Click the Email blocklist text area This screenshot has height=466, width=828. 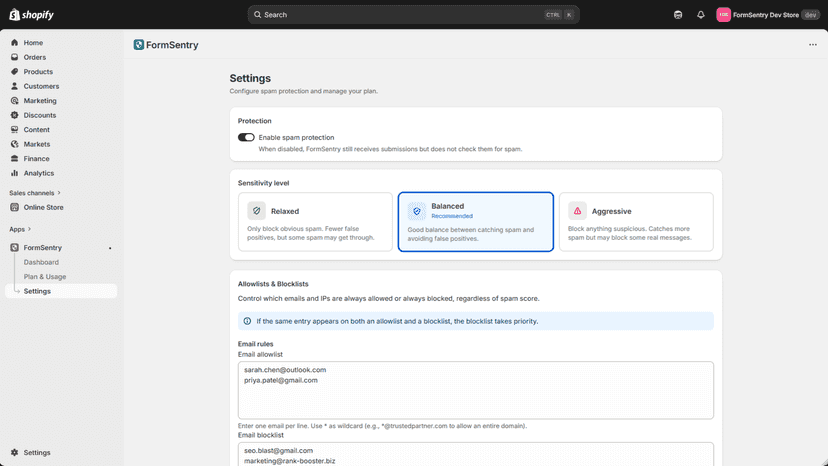476,454
